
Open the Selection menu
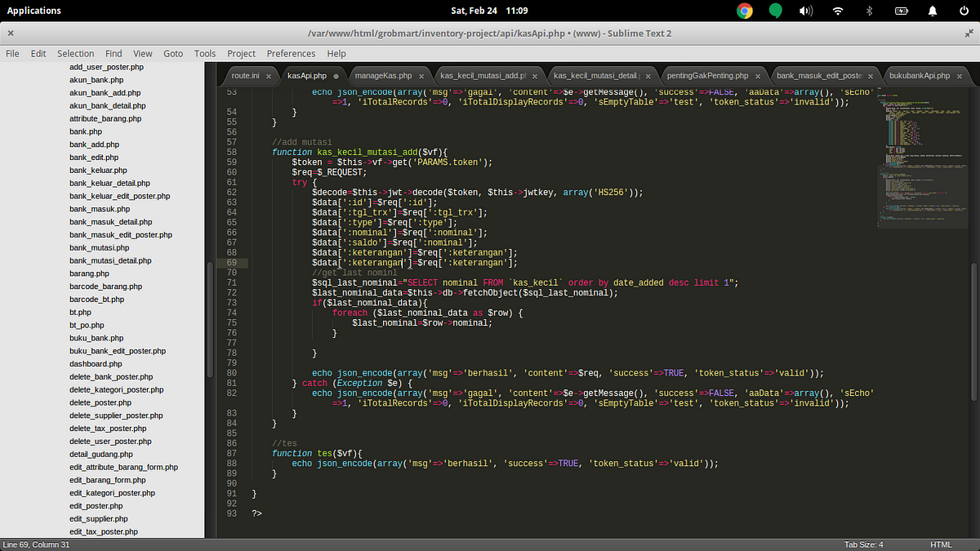[x=75, y=53]
